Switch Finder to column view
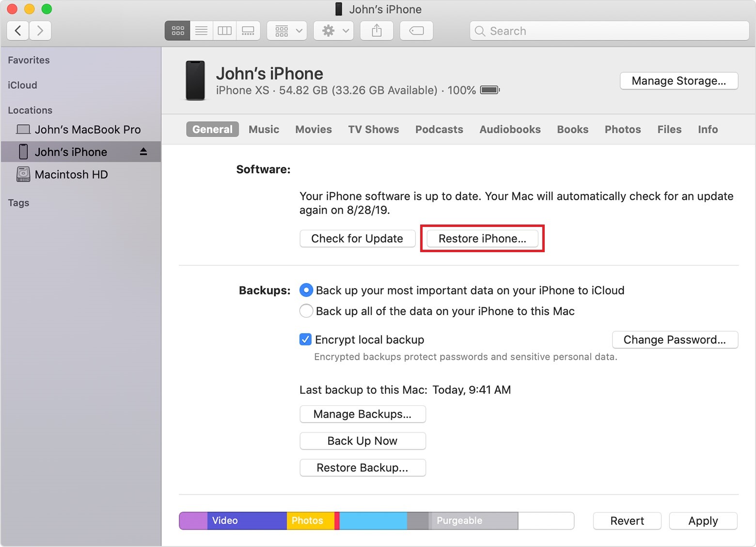 224,31
